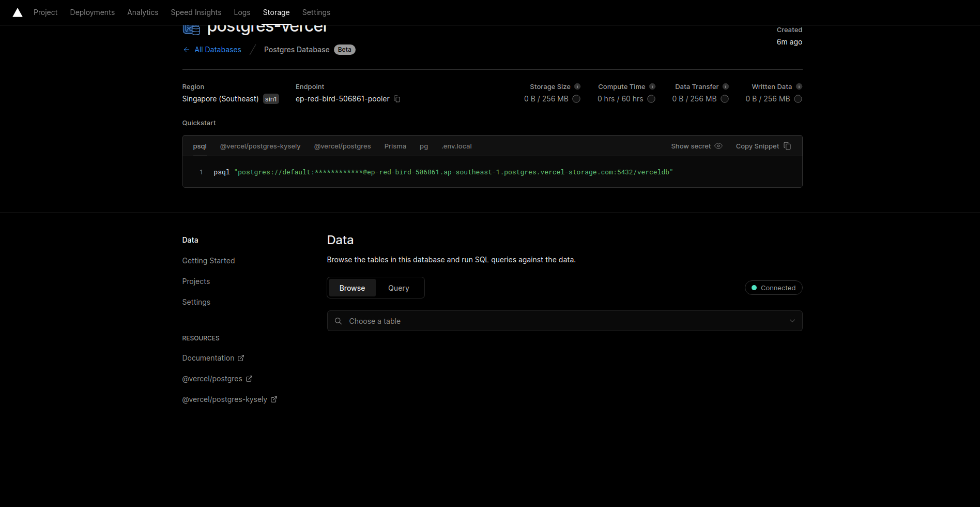Click the Vercel triangle logo
Image resolution: width=980 pixels, height=507 pixels.
(x=18, y=12)
